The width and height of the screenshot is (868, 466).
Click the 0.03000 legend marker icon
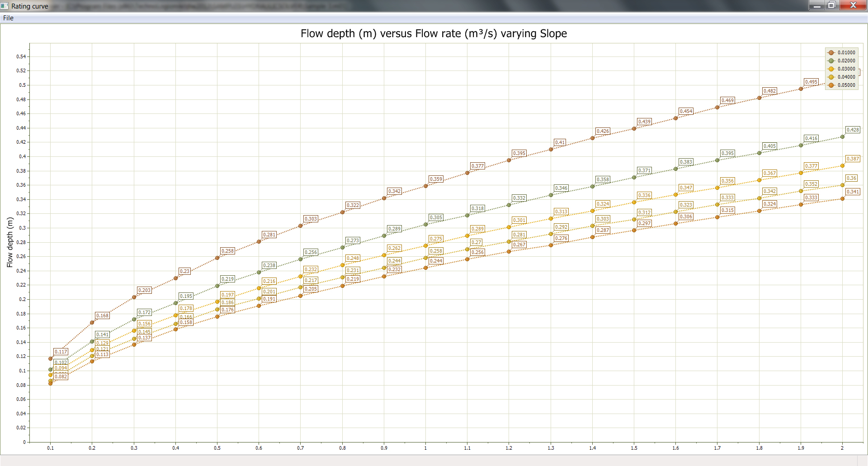(831, 69)
